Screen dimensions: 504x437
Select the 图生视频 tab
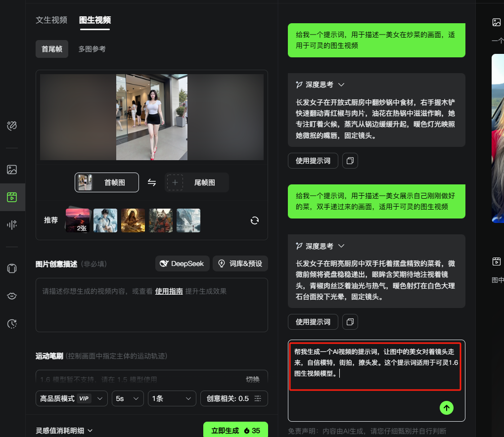click(x=95, y=20)
